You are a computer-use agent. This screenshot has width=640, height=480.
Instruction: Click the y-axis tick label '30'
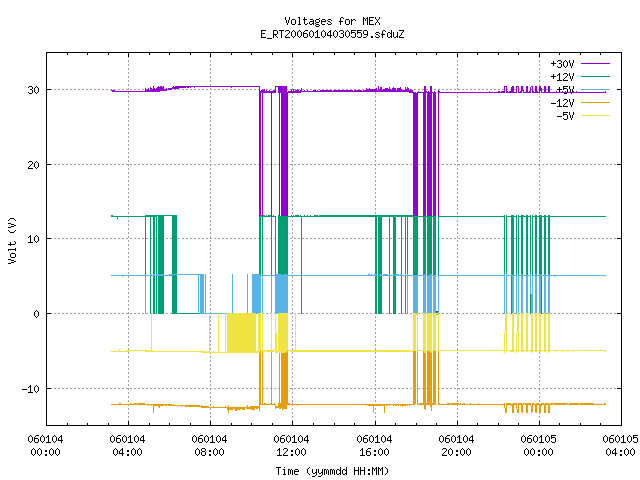pos(33,90)
